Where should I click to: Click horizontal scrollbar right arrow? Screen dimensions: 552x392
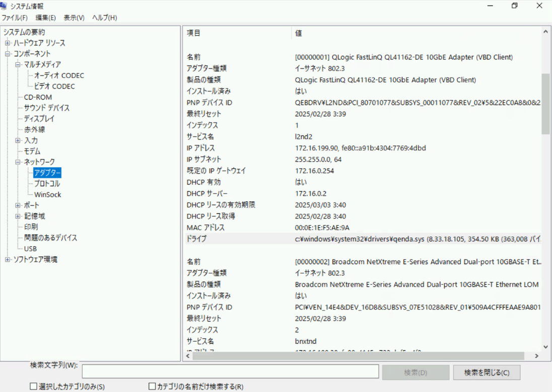(536, 356)
